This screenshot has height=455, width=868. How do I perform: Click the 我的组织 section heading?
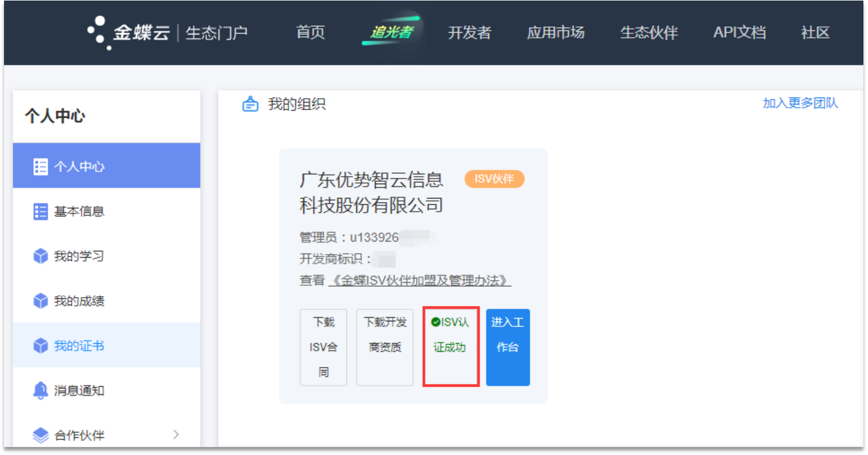tap(297, 104)
